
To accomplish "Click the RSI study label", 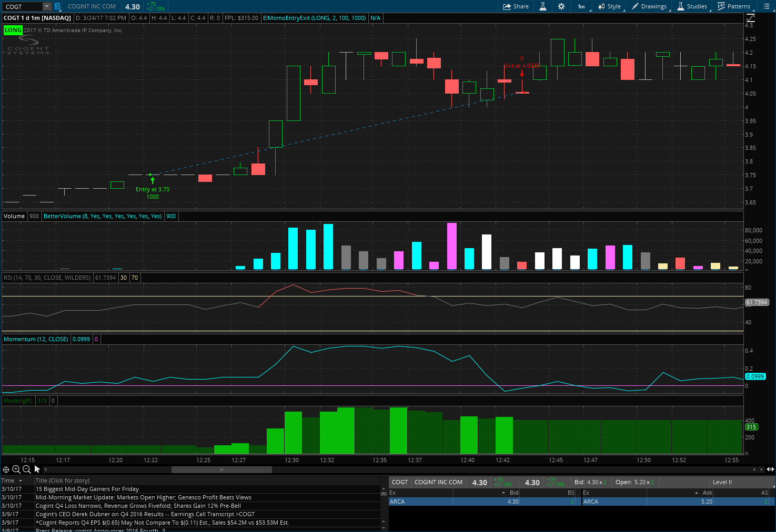I will (x=47, y=278).
